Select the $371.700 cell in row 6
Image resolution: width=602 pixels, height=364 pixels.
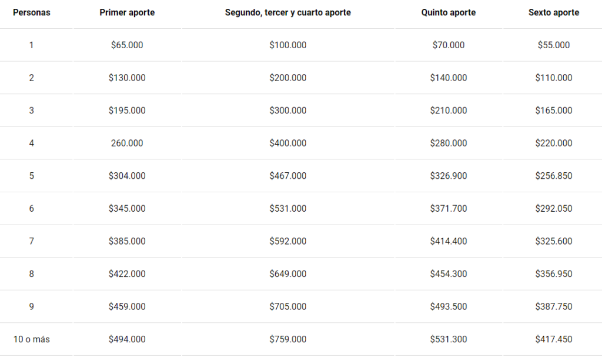tap(449, 209)
